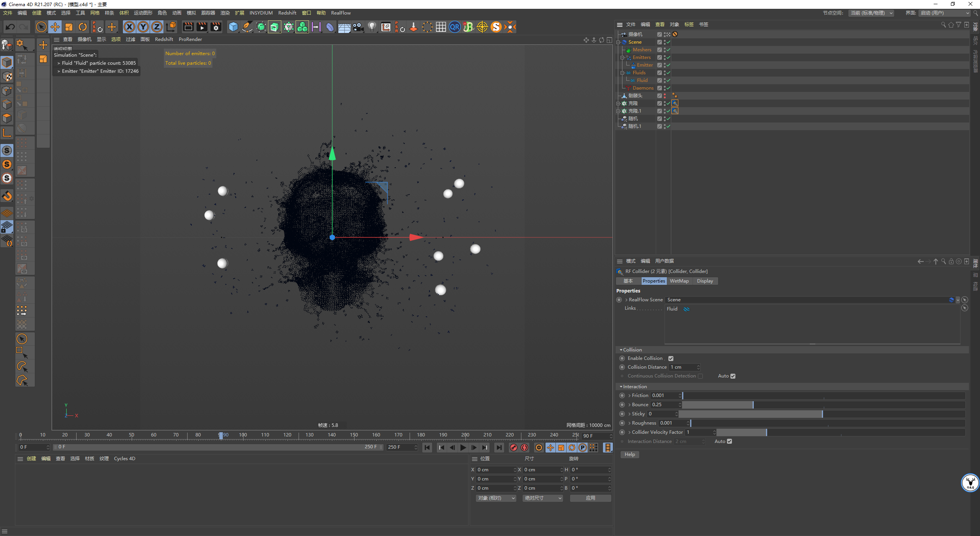
Task: Open the 对象 (相对) coordinate dropdown
Action: pyautogui.click(x=496, y=498)
